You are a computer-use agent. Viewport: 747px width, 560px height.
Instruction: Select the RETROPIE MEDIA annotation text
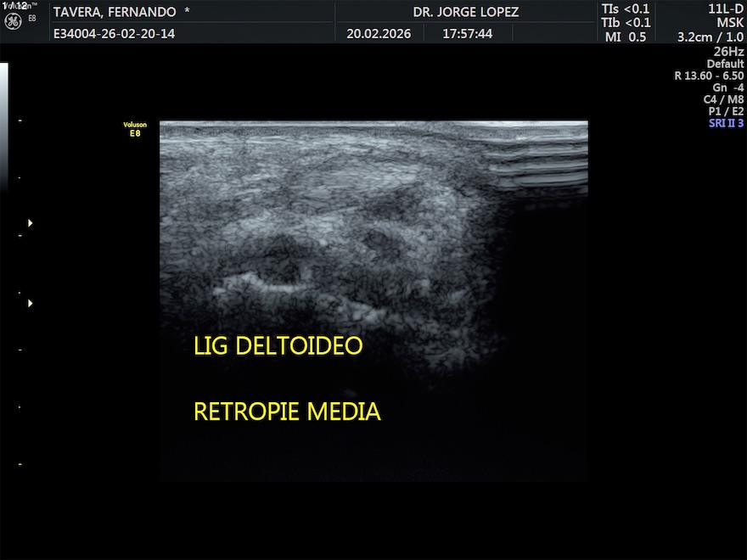point(287,412)
